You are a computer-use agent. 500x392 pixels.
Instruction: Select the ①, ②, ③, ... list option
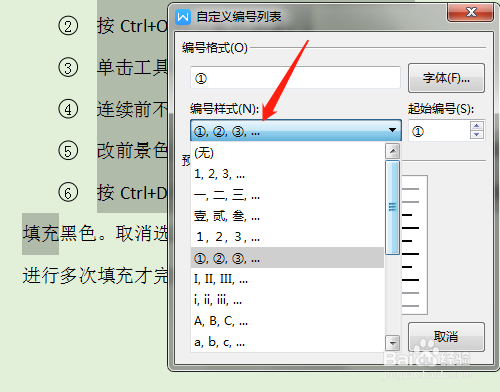[287, 258]
